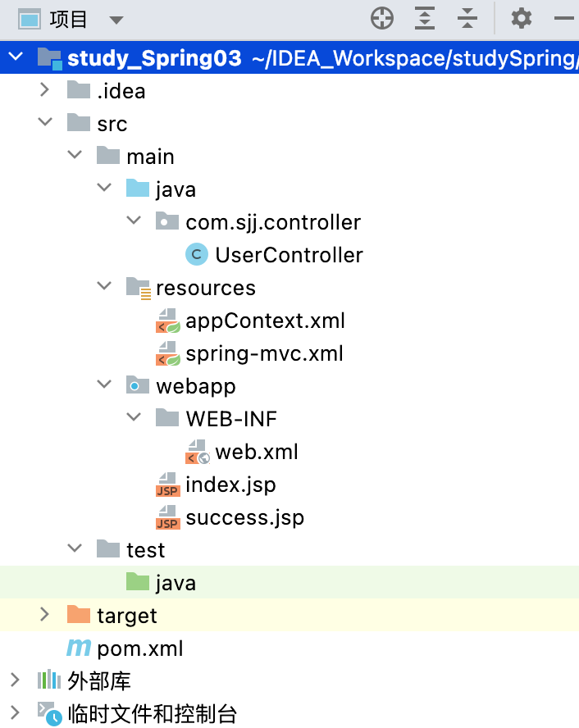
Task: Click the Maven pom.xml icon
Action: (x=79, y=648)
